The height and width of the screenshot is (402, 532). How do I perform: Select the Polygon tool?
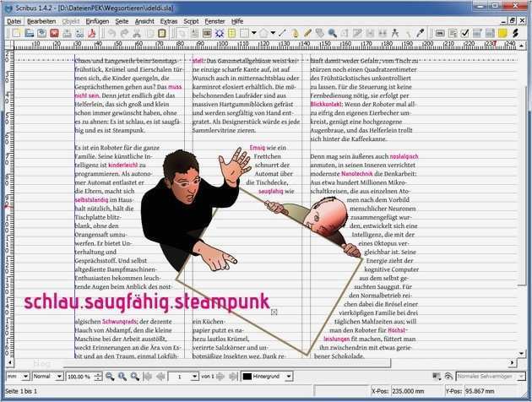click(263, 33)
